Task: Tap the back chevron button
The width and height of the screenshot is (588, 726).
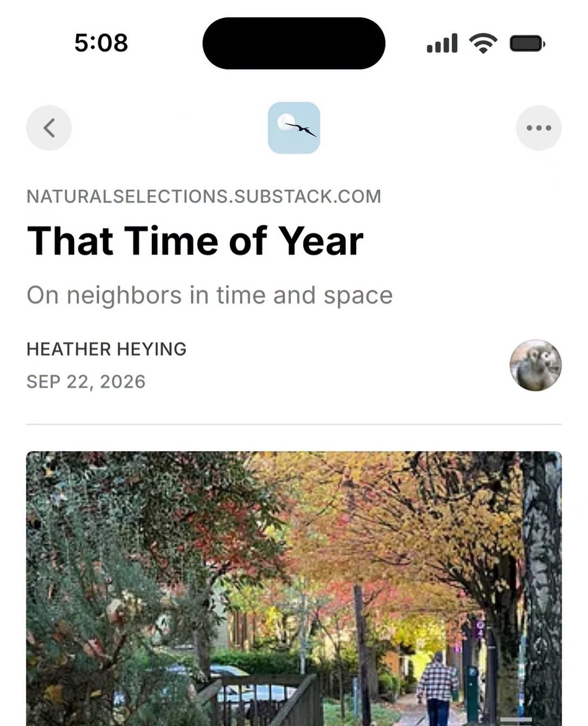Action: click(x=49, y=128)
